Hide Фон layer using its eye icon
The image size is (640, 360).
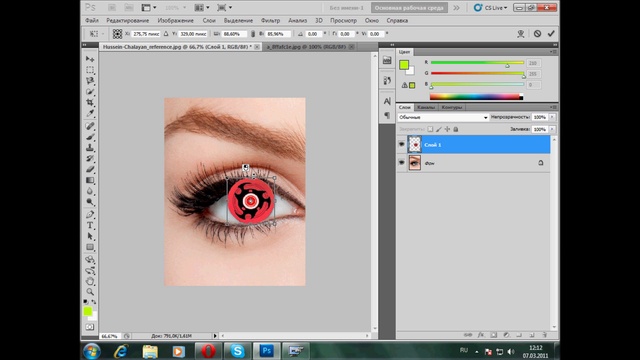click(402, 163)
